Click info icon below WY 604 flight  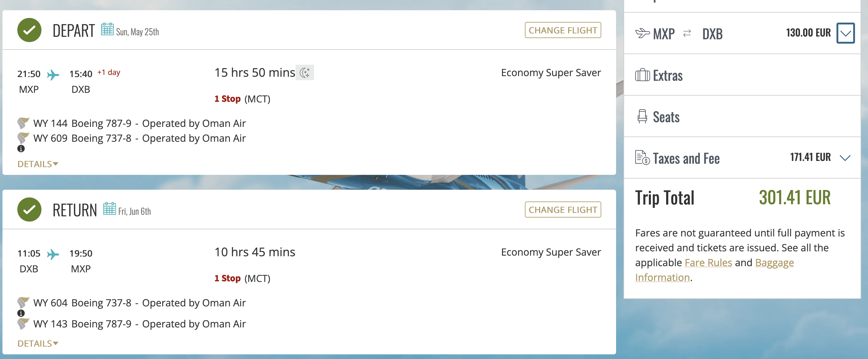[x=21, y=313]
